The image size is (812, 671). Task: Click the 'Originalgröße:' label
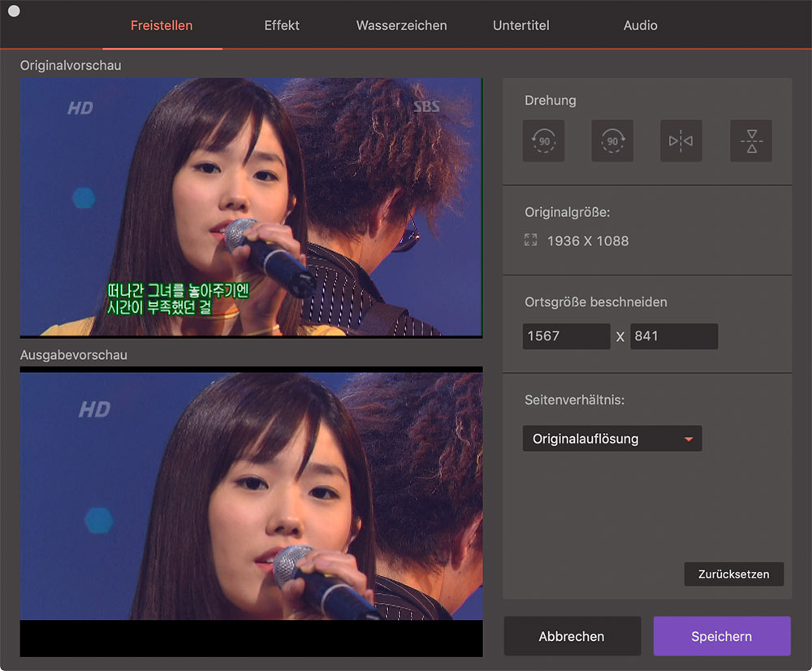[567, 213]
